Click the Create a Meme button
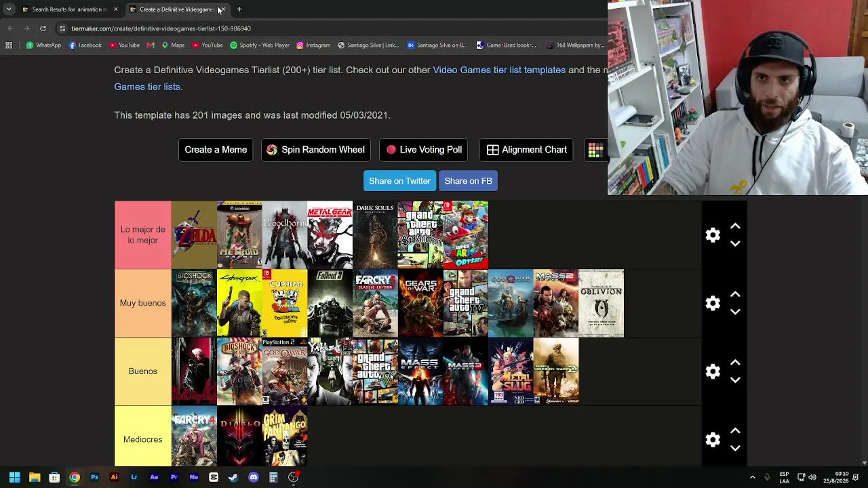The width and height of the screenshot is (868, 488). pyautogui.click(x=216, y=150)
